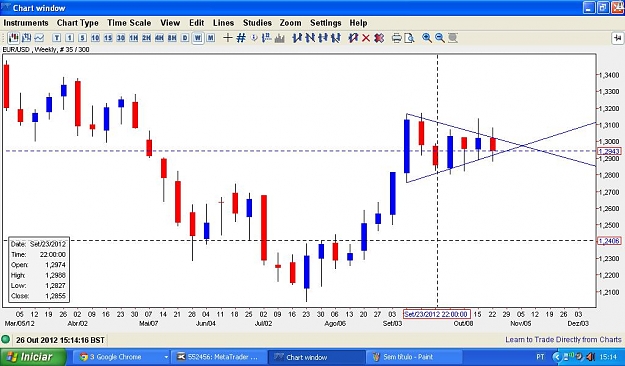Switch to daily (D) time scale
This screenshot has width=625, height=366.
point(185,38)
